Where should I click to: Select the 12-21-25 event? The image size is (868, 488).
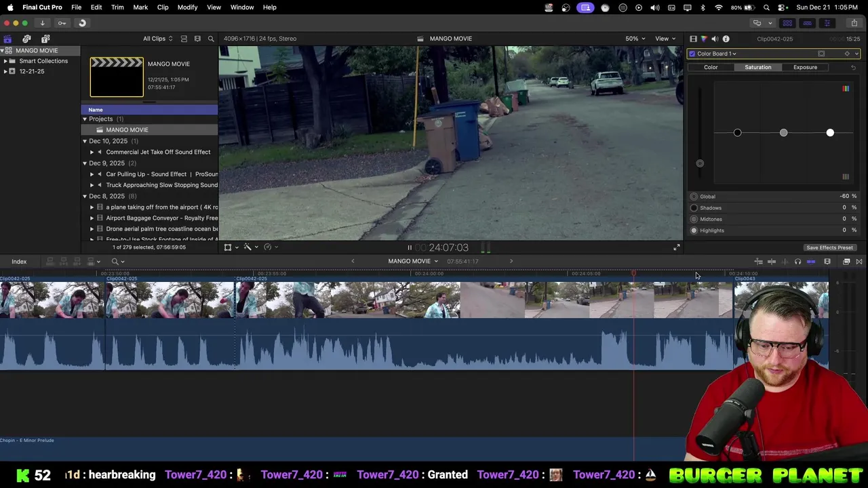[x=31, y=71]
